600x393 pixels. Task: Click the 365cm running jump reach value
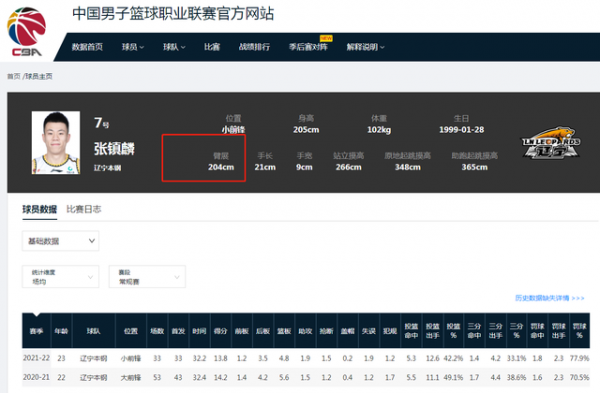click(474, 167)
